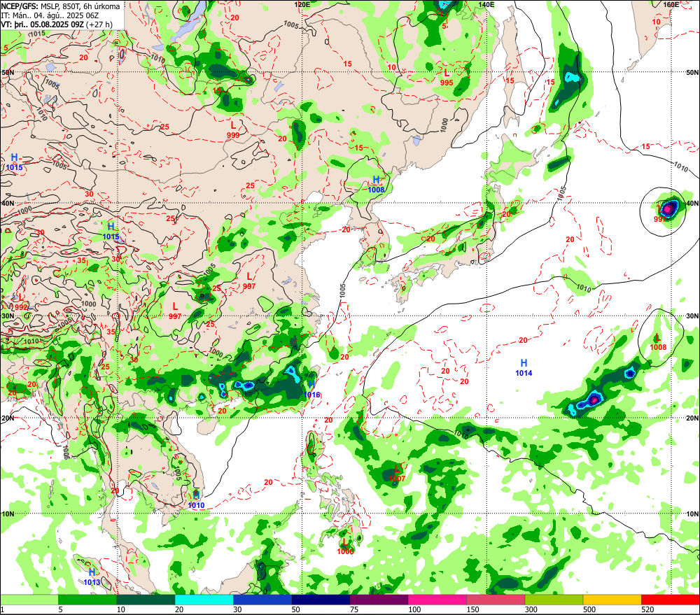The height and width of the screenshot is (615, 700).
Task: Click the L 992 low marker
Action: tap(21, 302)
